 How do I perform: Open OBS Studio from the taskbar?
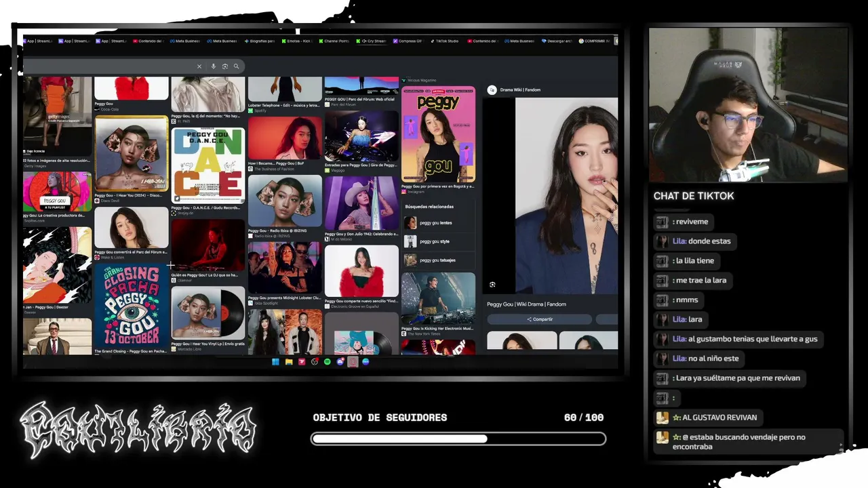pyautogui.click(x=315, y=362)
